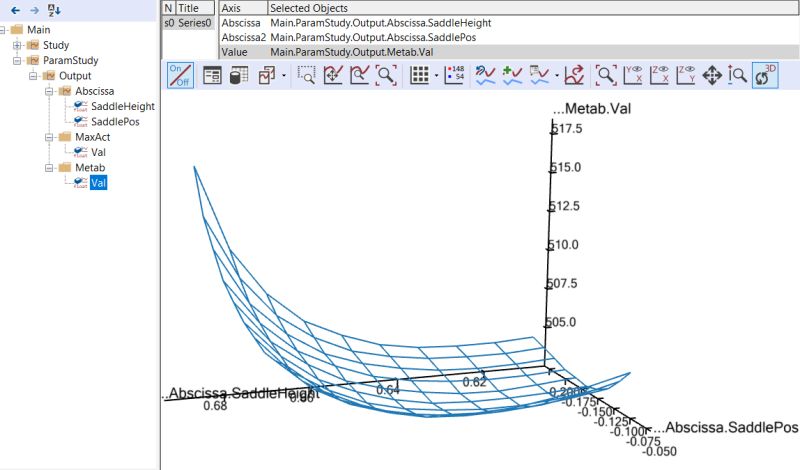Click the Abscissa.SaddleHeight axis label on plot
The image size is (800, 470).
pos(241,393)
